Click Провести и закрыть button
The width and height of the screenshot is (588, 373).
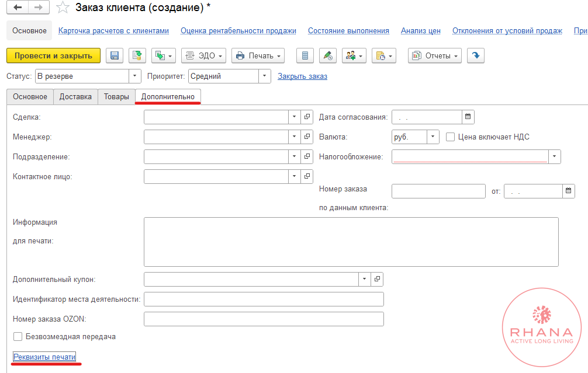(x=53, y=56)
